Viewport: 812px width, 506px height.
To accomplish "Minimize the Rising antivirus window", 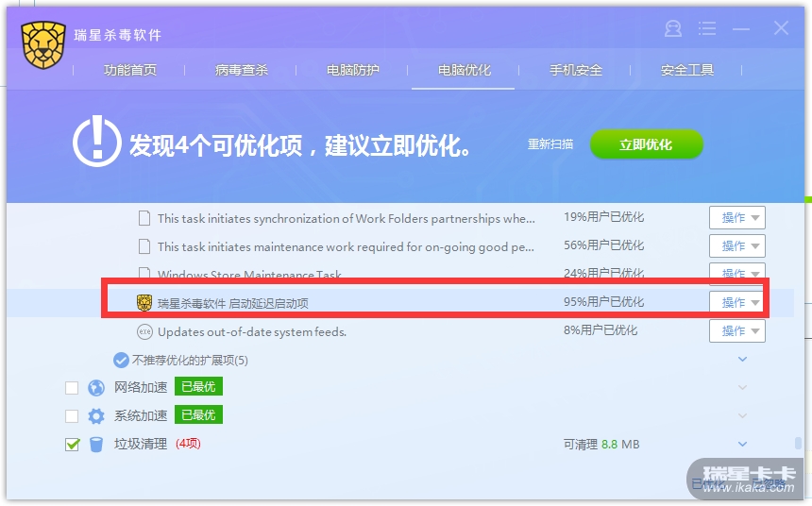I will point(741,29).
